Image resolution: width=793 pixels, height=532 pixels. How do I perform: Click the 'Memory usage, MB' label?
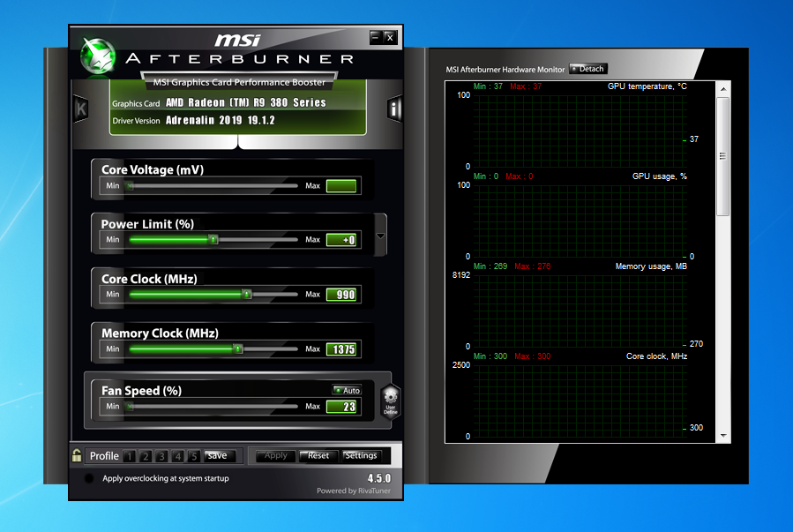(x=651, y=266)
